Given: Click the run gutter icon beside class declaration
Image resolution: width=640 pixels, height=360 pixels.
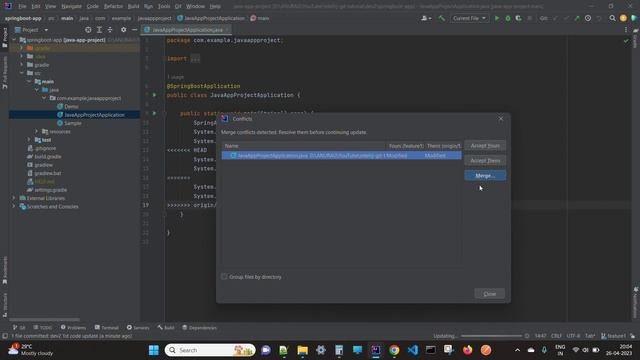Looking at the screenshot, I should click(x=154, y=95).
